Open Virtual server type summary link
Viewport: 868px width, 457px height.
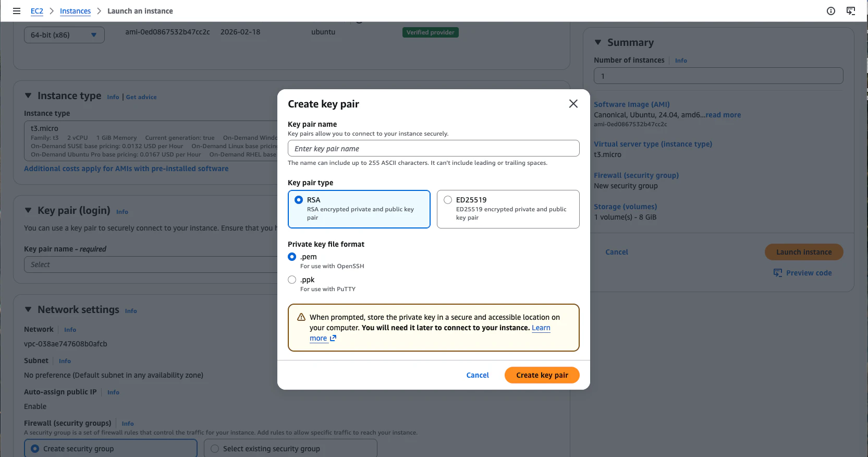tap(653, 144)
